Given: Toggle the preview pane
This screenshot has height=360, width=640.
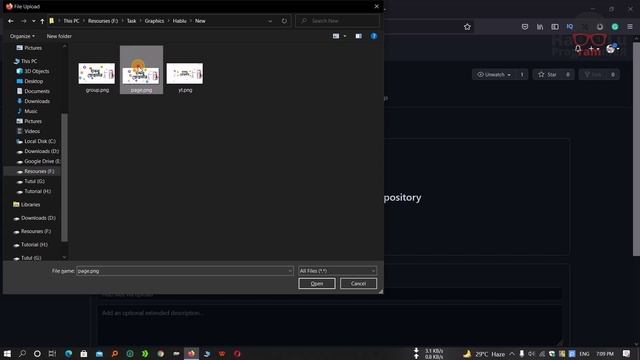Looking at the screenshot, I should point(358,36).
